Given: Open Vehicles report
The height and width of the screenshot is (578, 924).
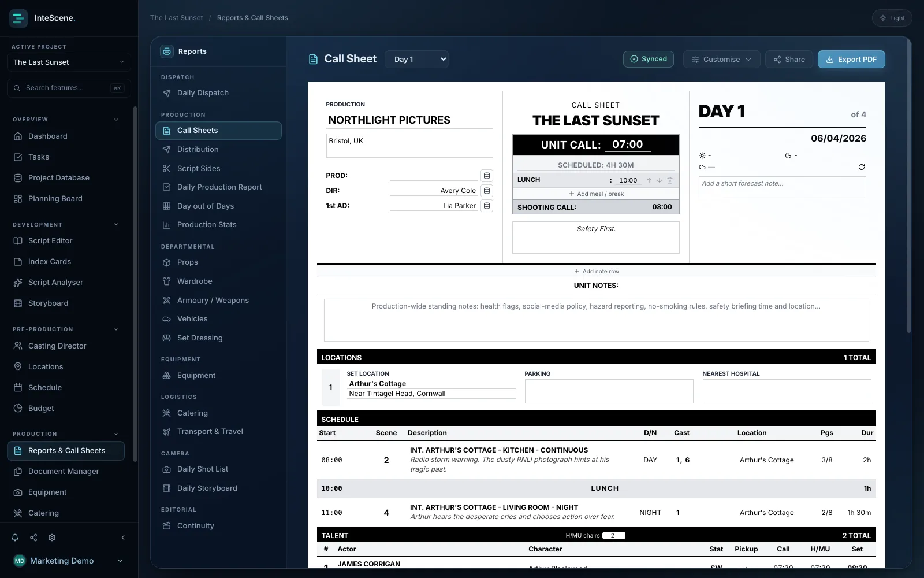Looking at the screenshot, I should 218,319.
